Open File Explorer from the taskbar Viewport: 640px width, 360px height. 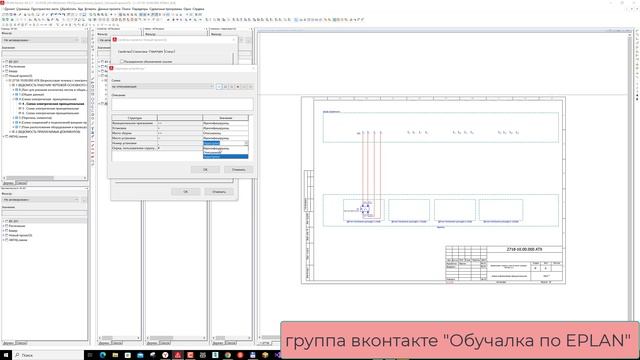[x=115, y=355]
